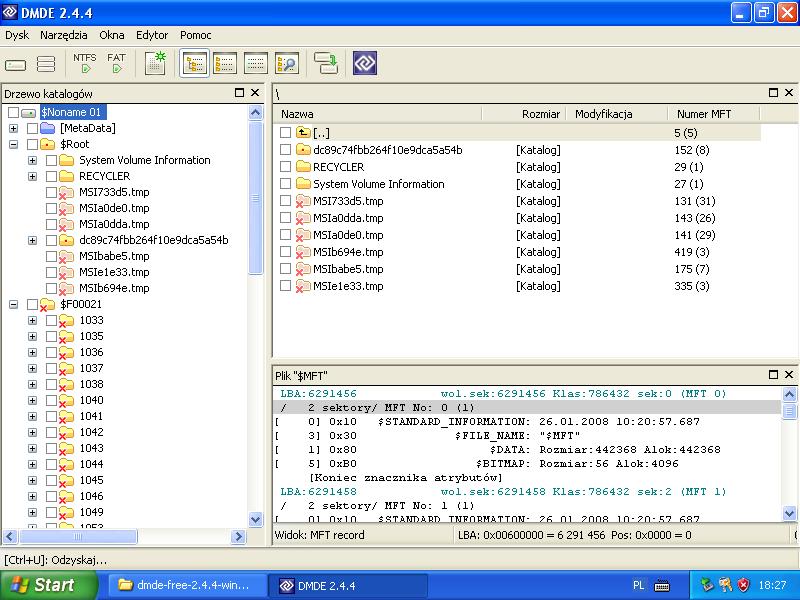Image resolution: width=800 pixels, height=600 pixels.
Task: Expand dc89c74fbb264f10e9dca5a54b tree node
Action: pos(33,240)
